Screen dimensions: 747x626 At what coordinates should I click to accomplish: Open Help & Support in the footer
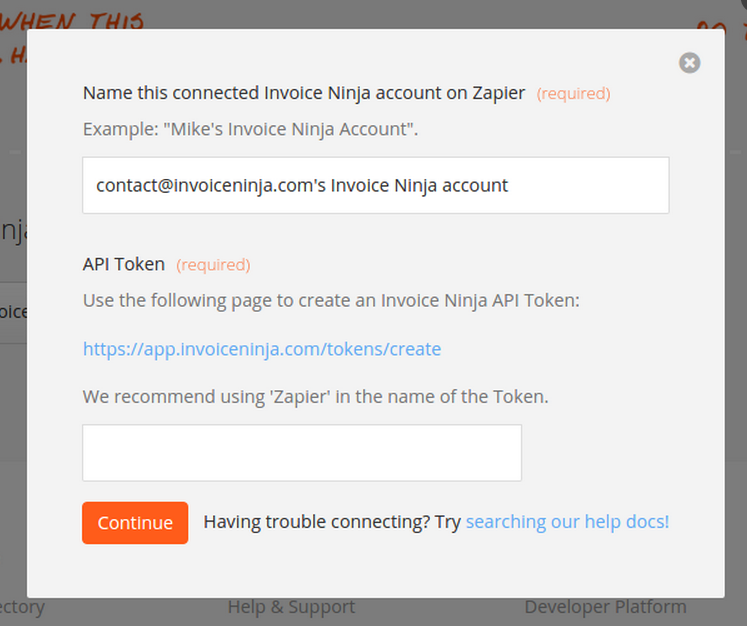tap(292, 607)
